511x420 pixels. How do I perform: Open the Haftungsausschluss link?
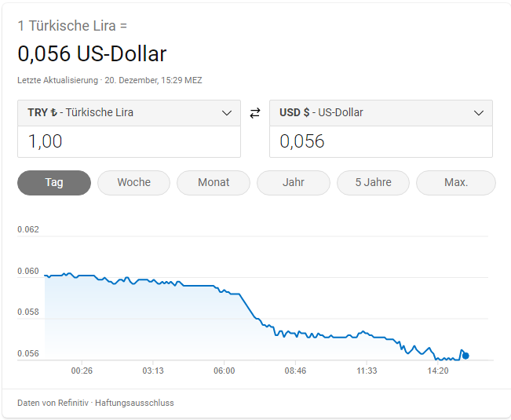pos(134,403)
